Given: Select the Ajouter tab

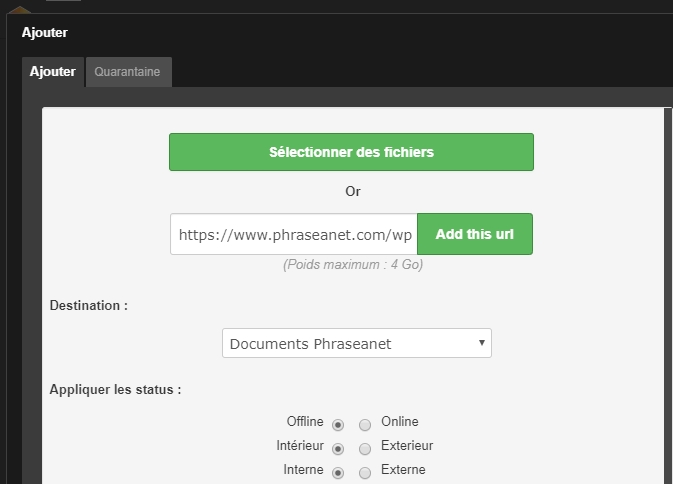Looking at the screenshot, I should (52, 72).
